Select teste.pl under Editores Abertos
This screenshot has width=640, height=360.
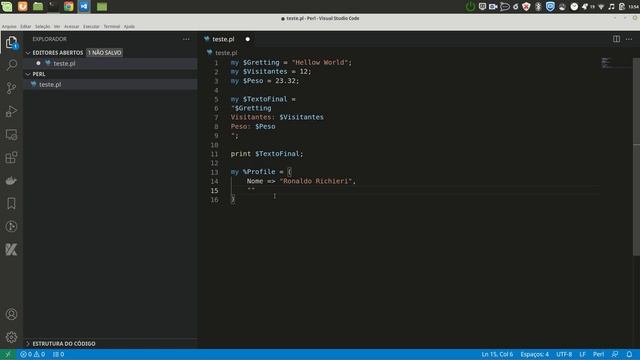[64, 63]
